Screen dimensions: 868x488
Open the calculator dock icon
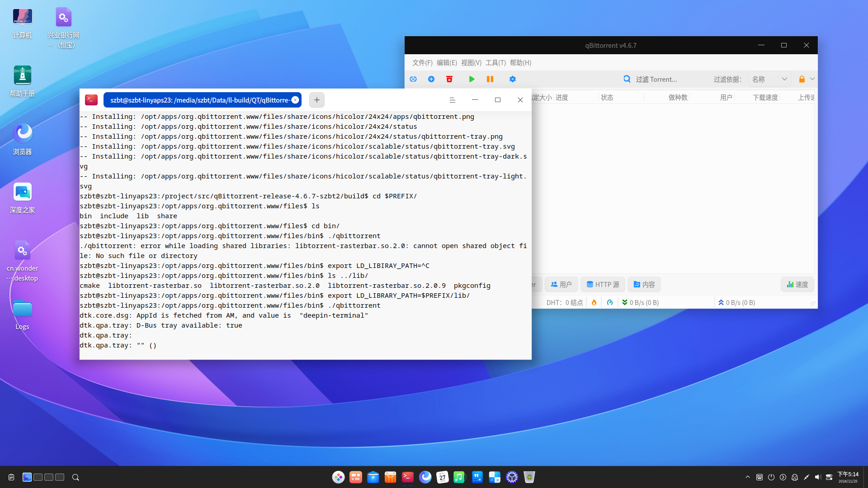pos(495,477)
